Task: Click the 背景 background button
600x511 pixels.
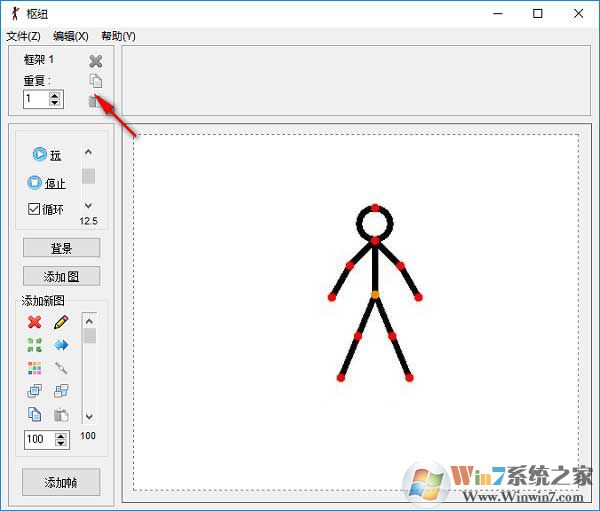Action: 62,248
